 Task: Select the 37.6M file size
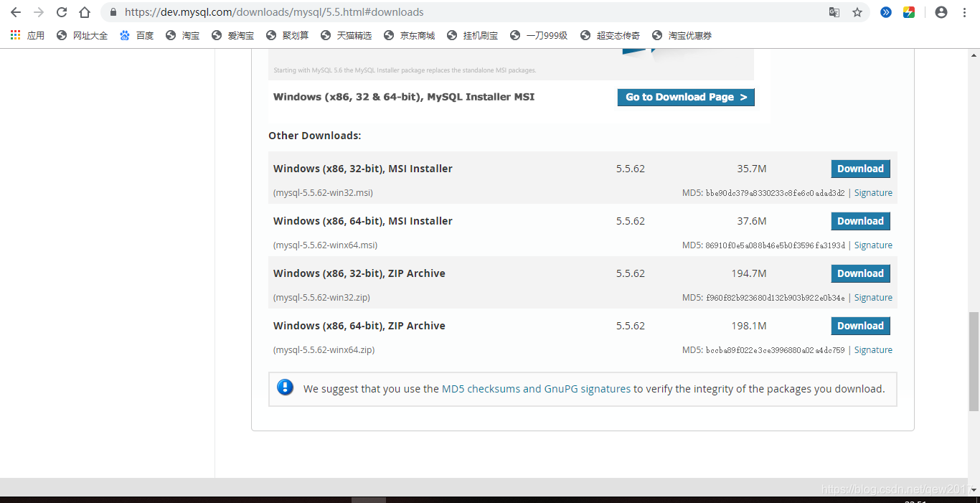tap(752, 221)
